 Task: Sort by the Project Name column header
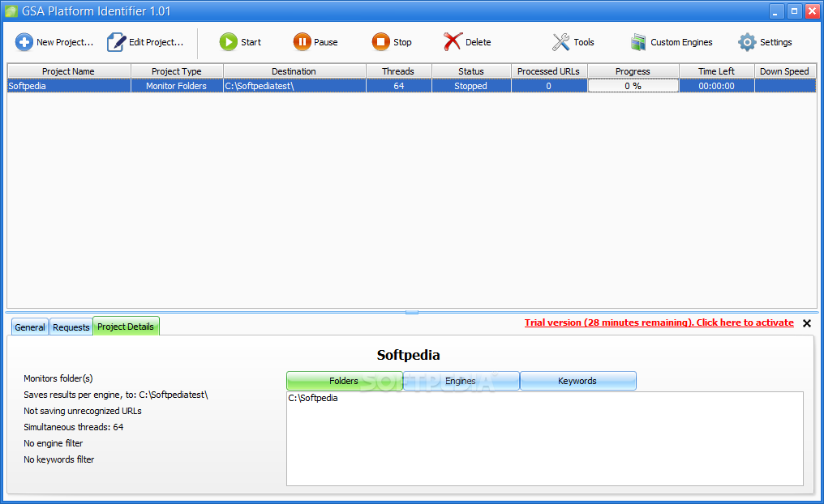[x=69, y=70]
